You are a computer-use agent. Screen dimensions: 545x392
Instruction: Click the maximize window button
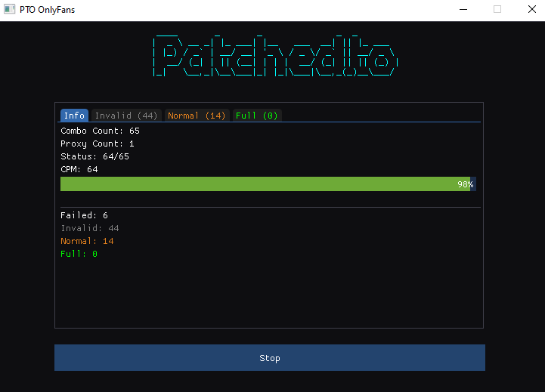[497, 10]
